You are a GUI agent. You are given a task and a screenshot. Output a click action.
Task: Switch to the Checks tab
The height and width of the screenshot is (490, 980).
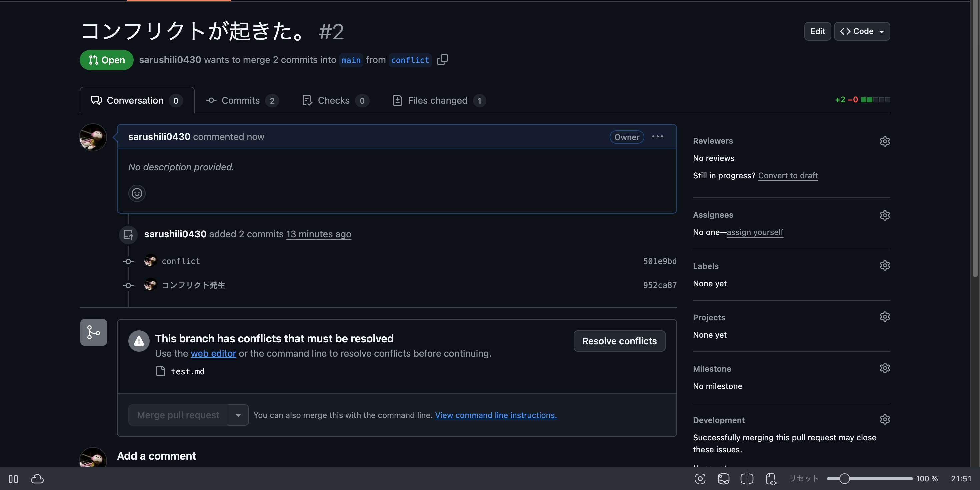(x=336, y=100)
